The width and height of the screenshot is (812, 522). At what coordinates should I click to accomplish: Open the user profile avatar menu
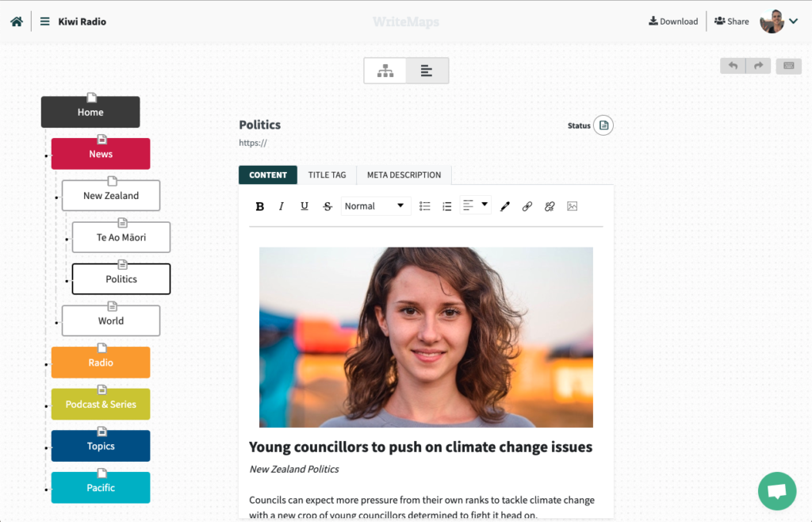(x=778, y=21)
